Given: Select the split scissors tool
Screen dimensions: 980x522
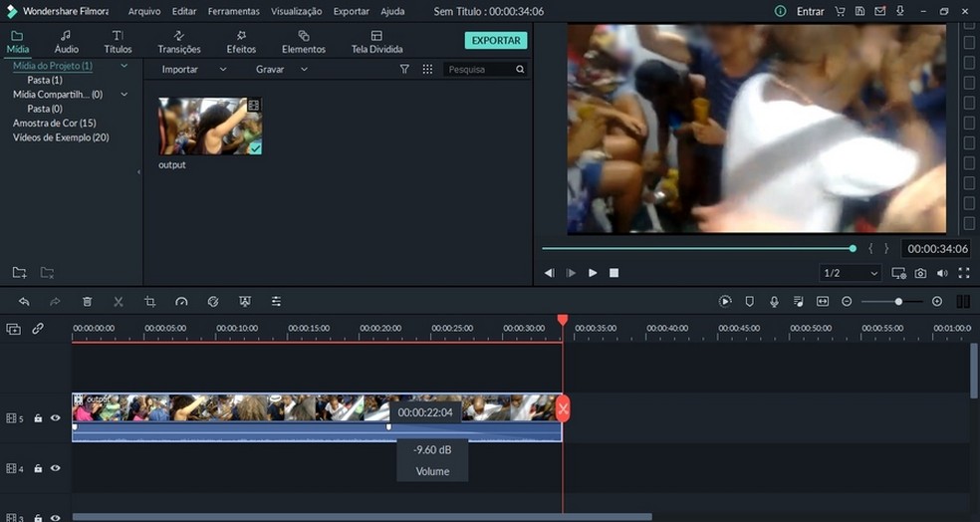Looking at the screenshot, I should click(x=119, y=302).
